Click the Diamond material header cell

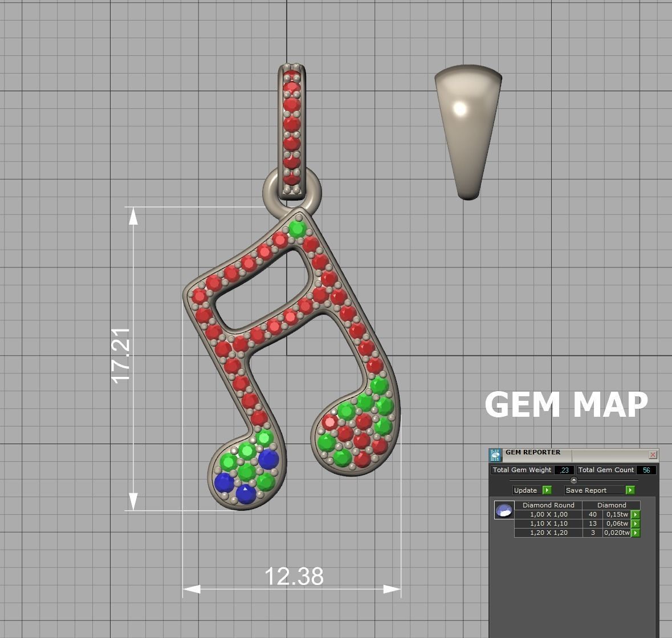[612, 505]
